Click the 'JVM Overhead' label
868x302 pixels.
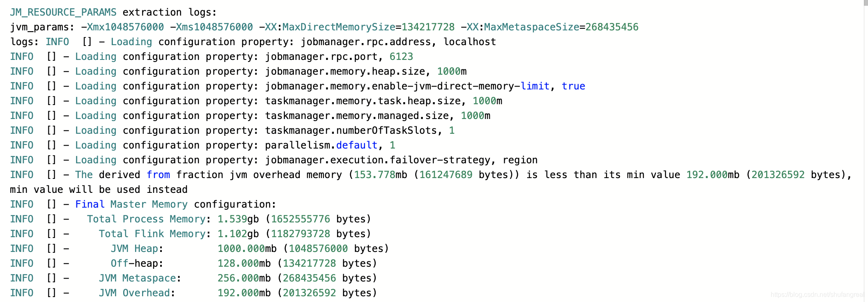tap(134, 293)
